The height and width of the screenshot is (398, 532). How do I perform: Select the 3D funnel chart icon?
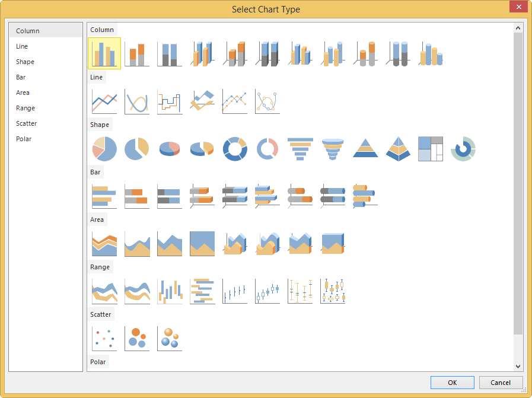pyautogui.click(x=333, y=149)
